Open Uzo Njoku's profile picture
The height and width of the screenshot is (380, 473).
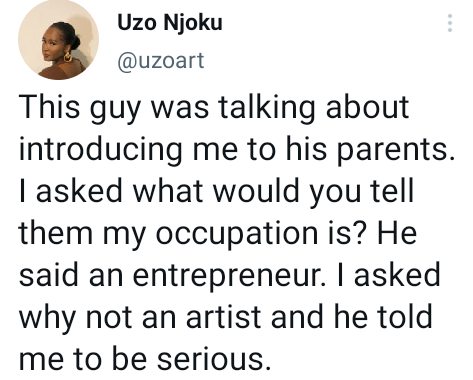(58, 40)
